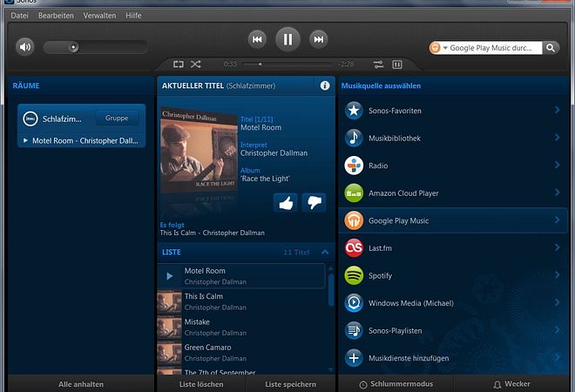Show track info with the i icon

coord(325,85)
